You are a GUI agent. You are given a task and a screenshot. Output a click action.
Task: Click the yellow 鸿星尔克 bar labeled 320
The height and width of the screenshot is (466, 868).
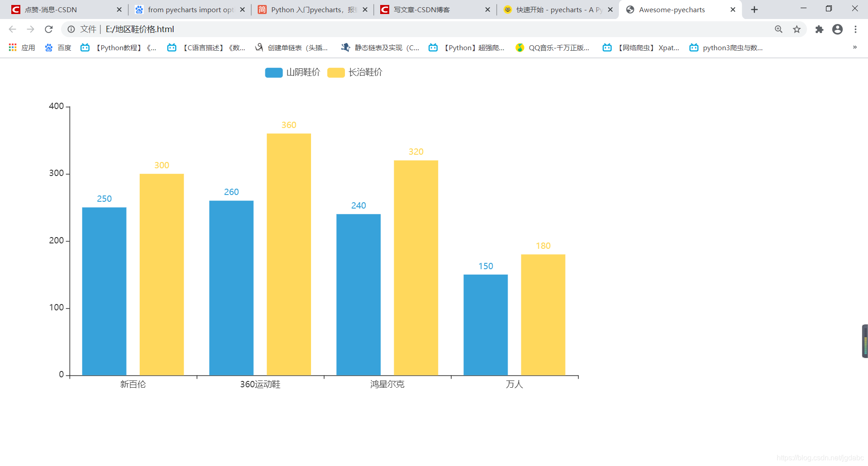(416, 268)
